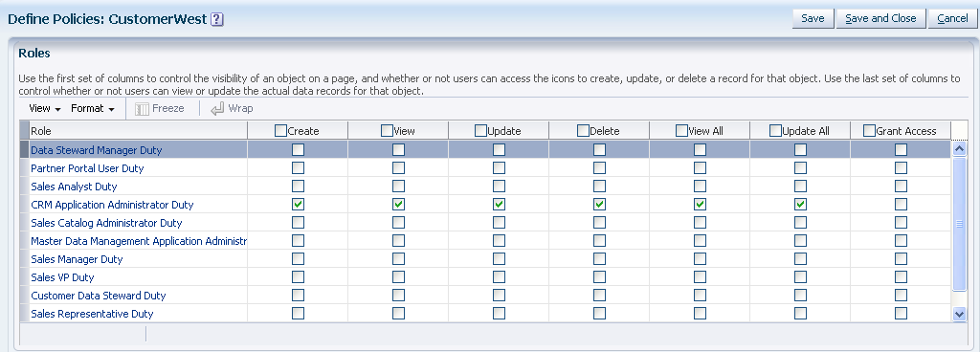This screenshot has height=352, width=980.
Task: Check the Delete column header checkbox
Action: point(583,130)
